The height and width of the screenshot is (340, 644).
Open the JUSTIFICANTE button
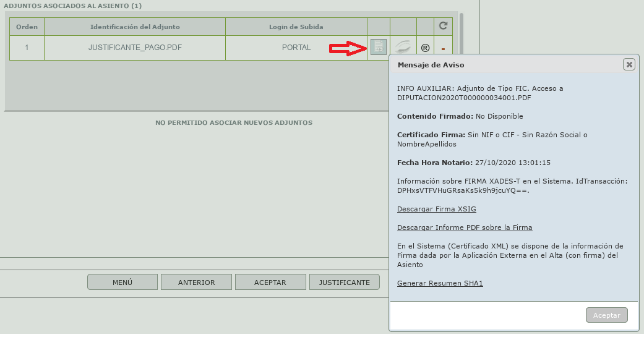click(344, 282)
